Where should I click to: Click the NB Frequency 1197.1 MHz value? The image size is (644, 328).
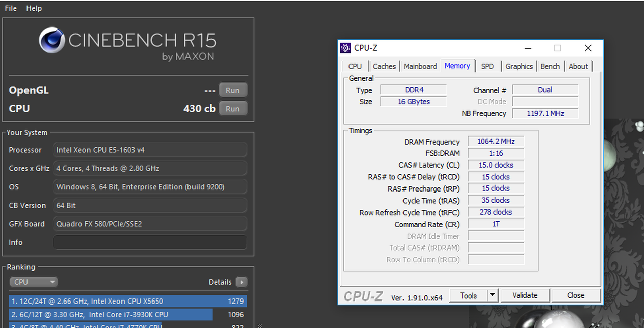click(x=545, y=113)
